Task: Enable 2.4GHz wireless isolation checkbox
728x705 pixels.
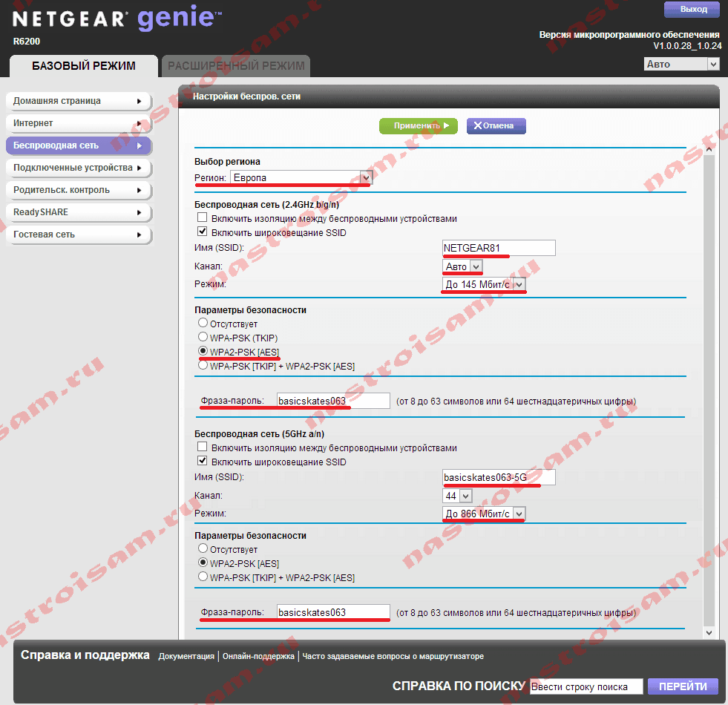Action: [x=202, y=217]
